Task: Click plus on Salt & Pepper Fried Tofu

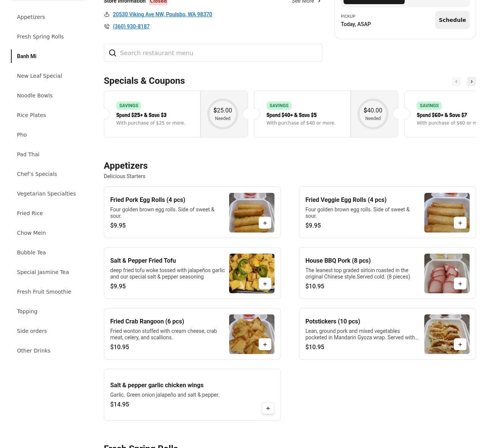Action: pyautogui.click(x=265, y=284)
